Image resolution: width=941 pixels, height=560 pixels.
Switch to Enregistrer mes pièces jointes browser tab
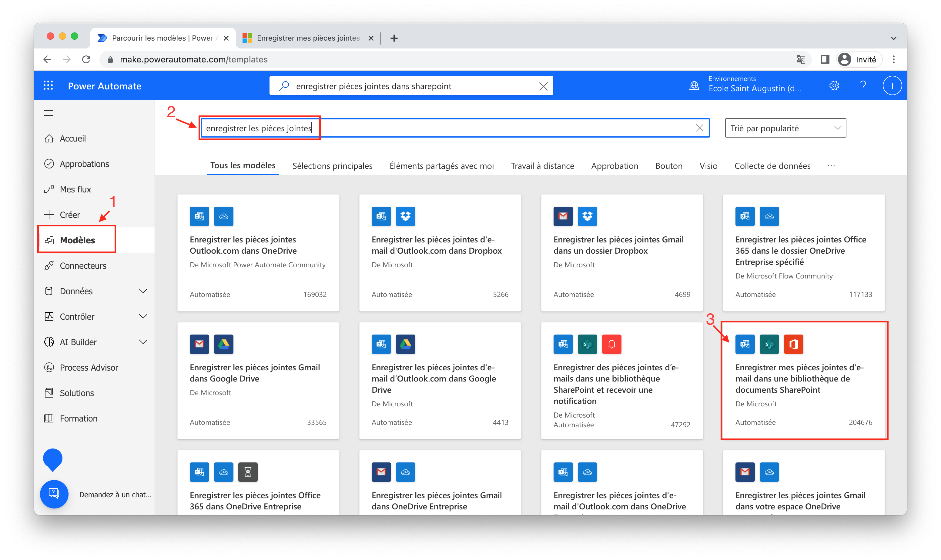coord(308,38)
